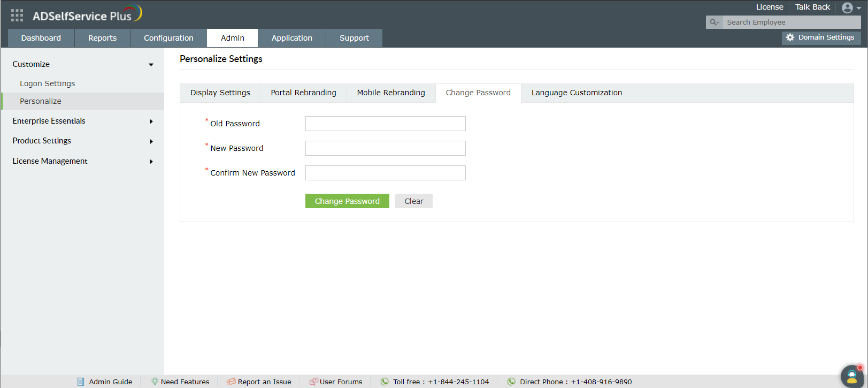Switch to the Configuration tab

168,38
